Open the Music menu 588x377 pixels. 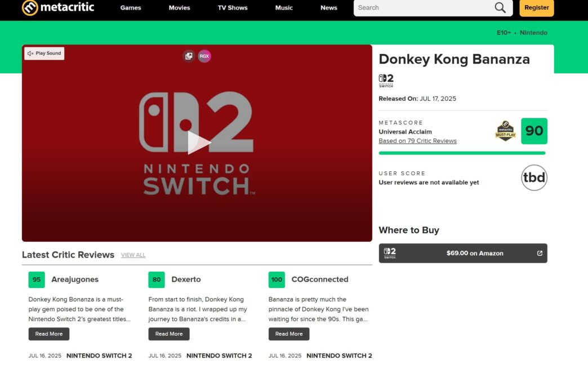coord(284,8)
